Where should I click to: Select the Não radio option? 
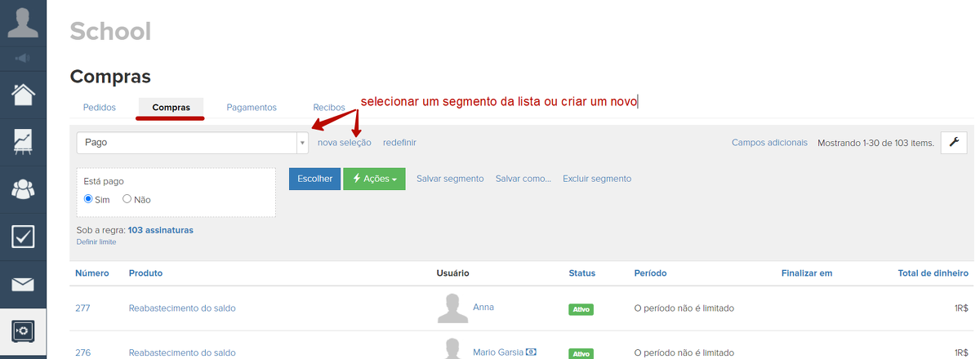127,199
